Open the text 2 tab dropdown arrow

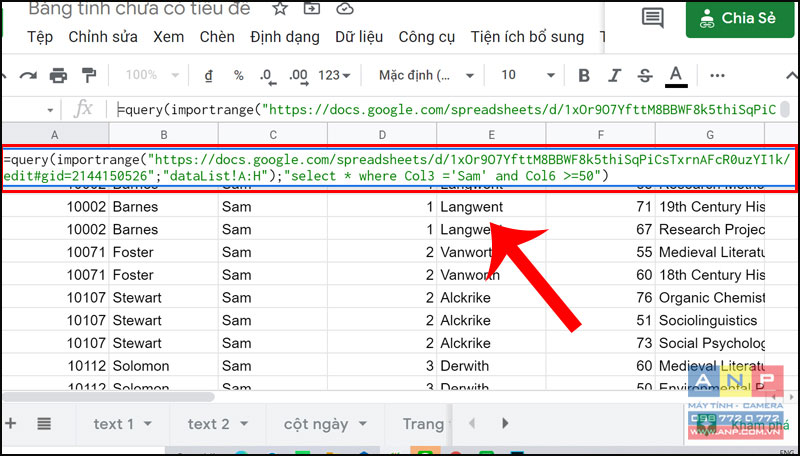click(x=244, y=424)
